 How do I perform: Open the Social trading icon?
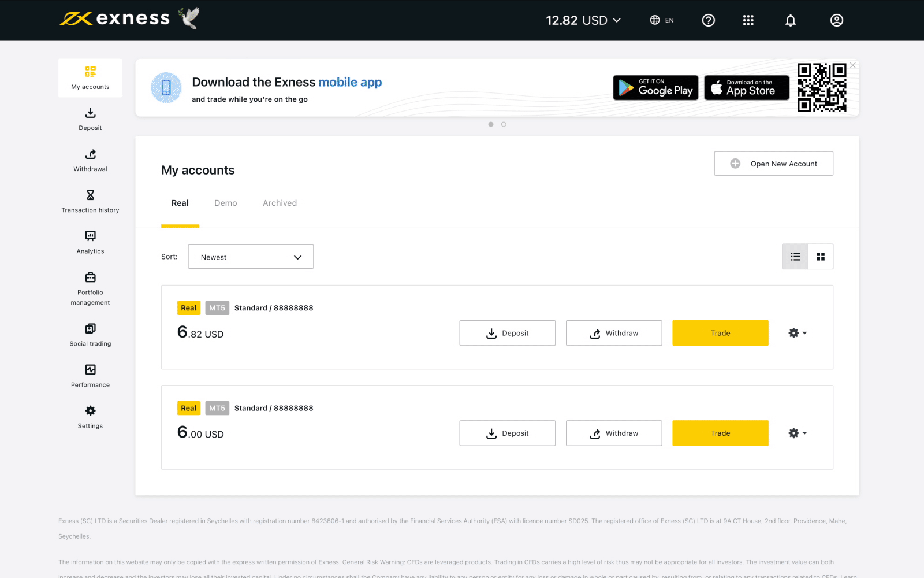(90, 328)
